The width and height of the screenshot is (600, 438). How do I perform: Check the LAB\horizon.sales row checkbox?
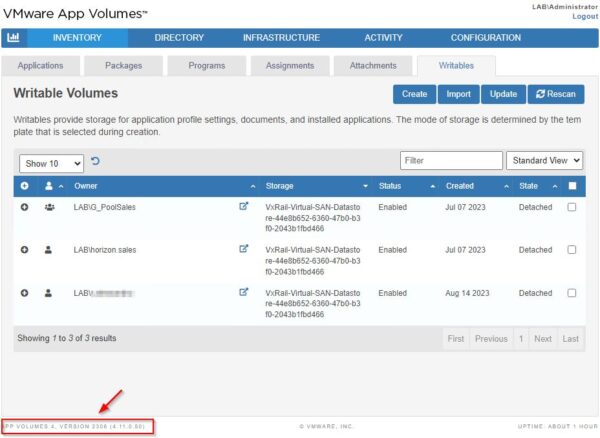[x=572, y=250]
